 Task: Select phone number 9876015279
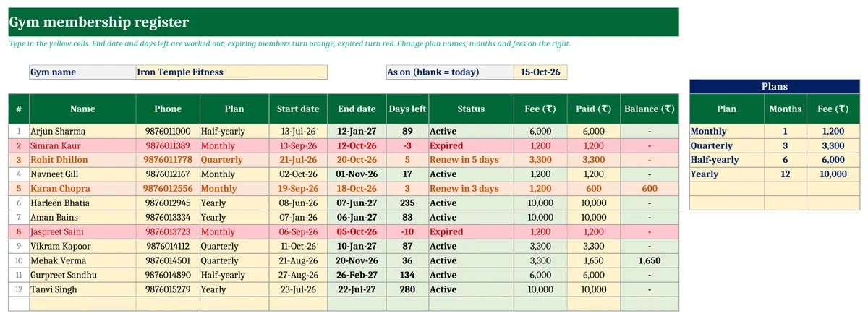click(x=168, y=290)
